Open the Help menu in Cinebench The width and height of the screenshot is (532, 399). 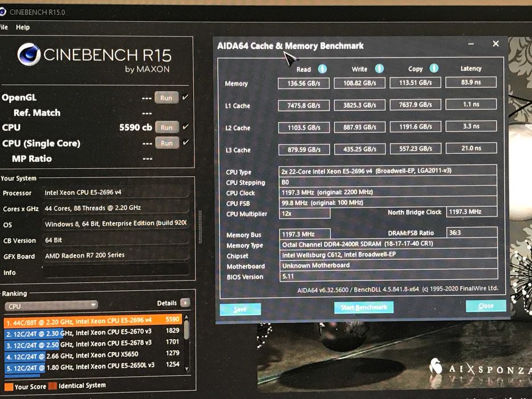23,27
